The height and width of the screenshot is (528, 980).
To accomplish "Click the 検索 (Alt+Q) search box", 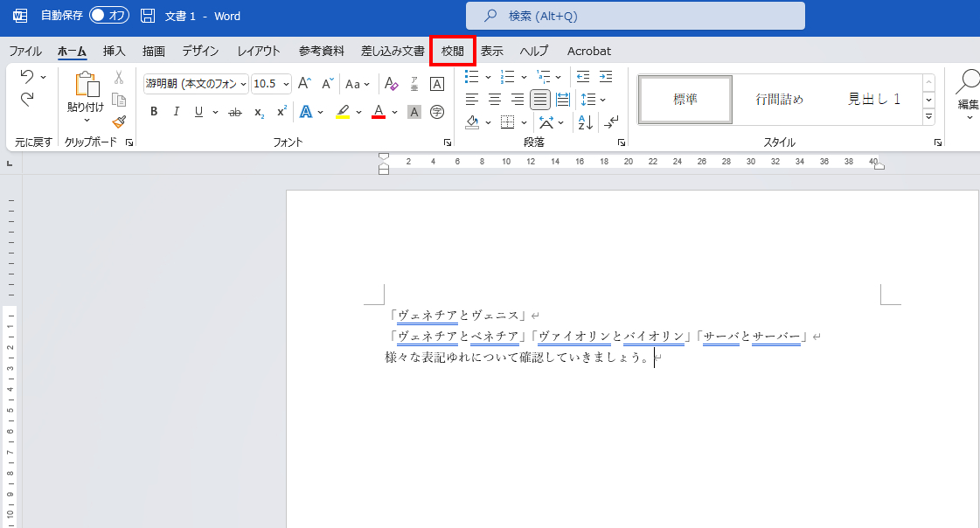I will coord(635,16).
